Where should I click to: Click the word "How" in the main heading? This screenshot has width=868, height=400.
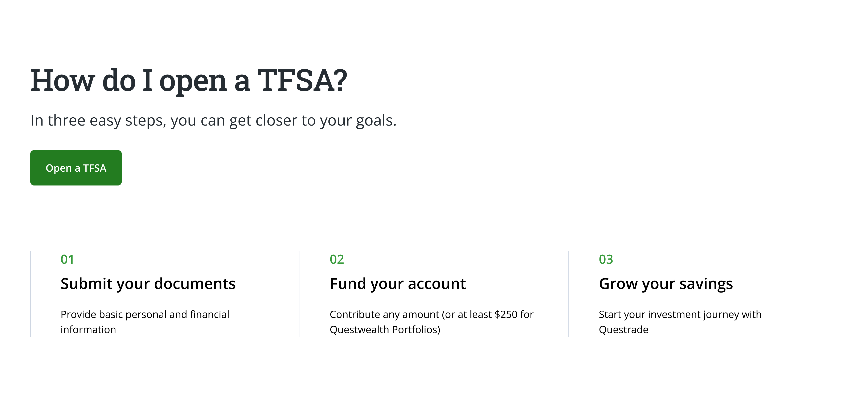63,81
